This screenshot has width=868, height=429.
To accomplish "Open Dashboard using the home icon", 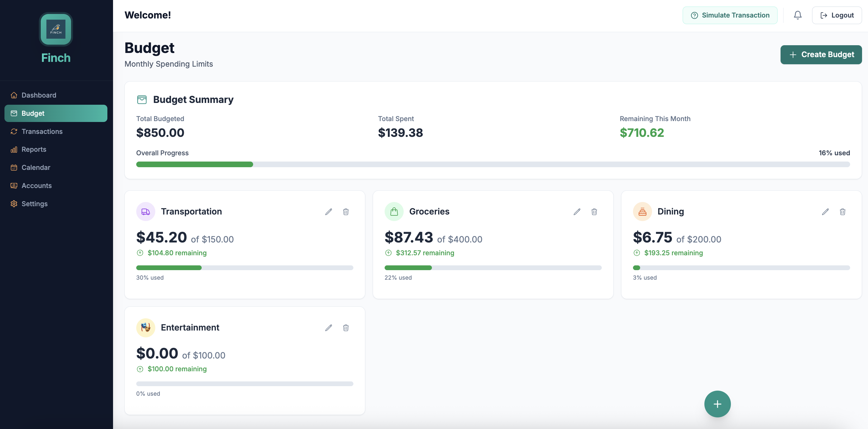I will 14,95.
